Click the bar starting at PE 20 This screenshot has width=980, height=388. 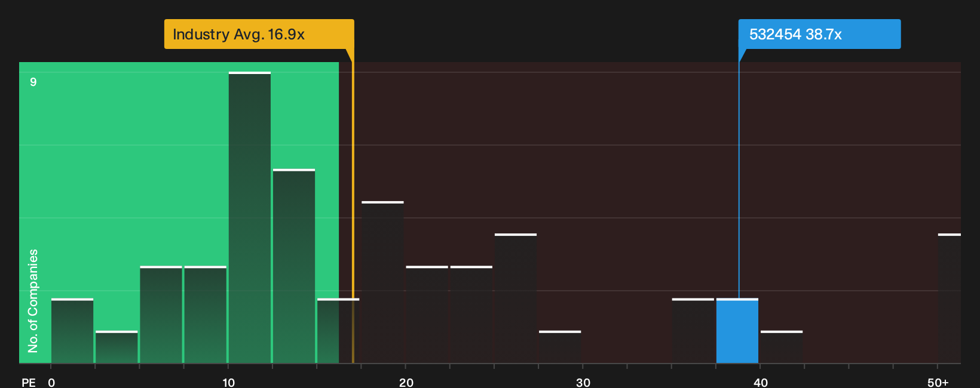point(427,315)
